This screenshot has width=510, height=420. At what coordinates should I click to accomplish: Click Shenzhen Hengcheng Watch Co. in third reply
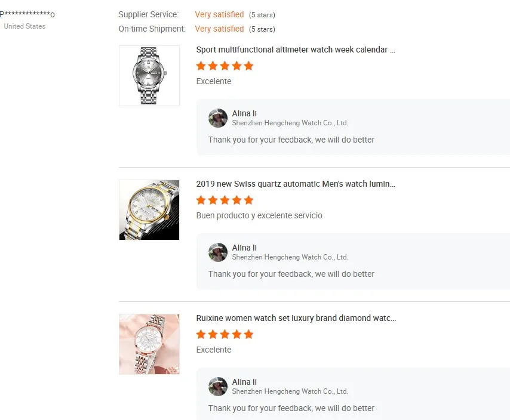point(290,391)
